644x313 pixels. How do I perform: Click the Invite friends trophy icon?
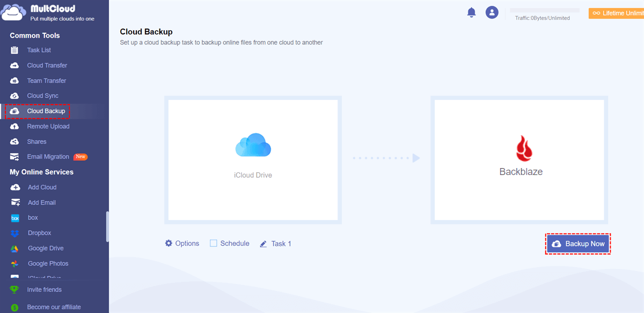14,289
